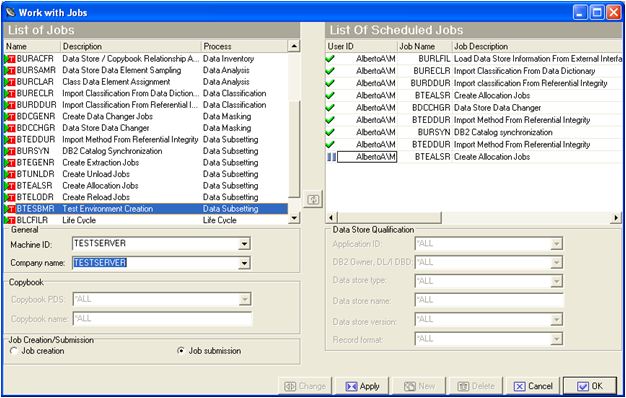Sort jobs by the Description column header

(131, 46)
